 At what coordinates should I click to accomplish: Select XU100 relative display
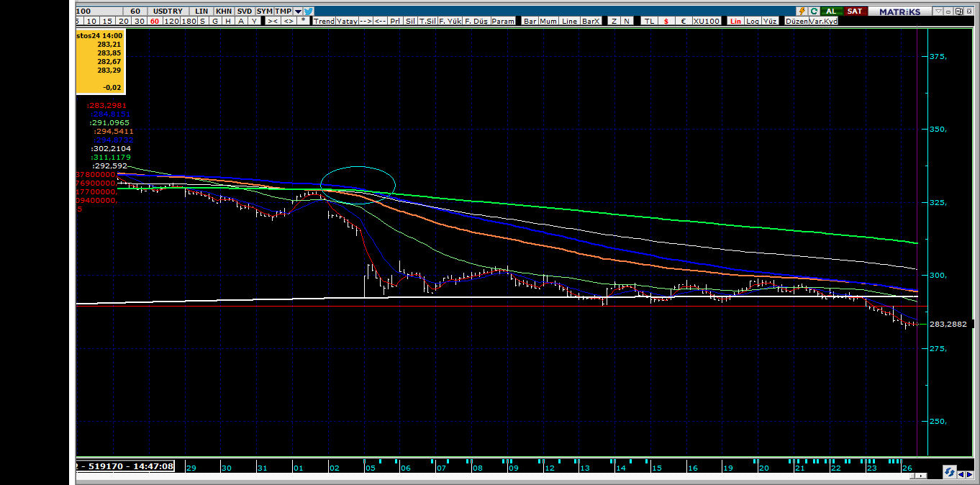click(x=706, y=22)
